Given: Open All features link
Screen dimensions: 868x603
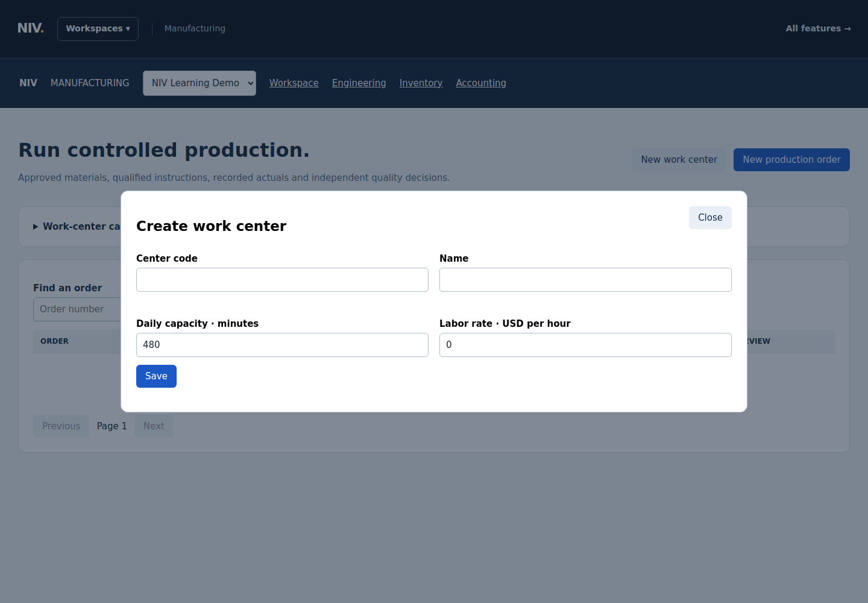Looking at the screenshot, I should [x=818, y=28].
